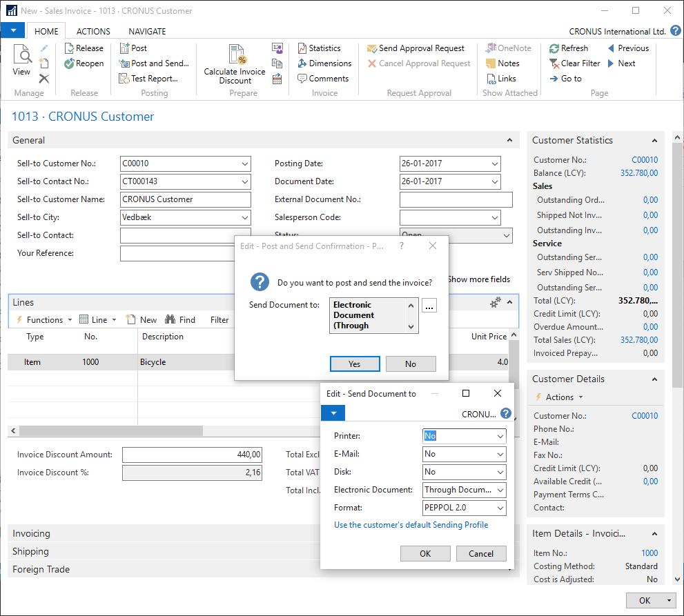Click the Edit pencil icon in Manage group

(44, 48)
